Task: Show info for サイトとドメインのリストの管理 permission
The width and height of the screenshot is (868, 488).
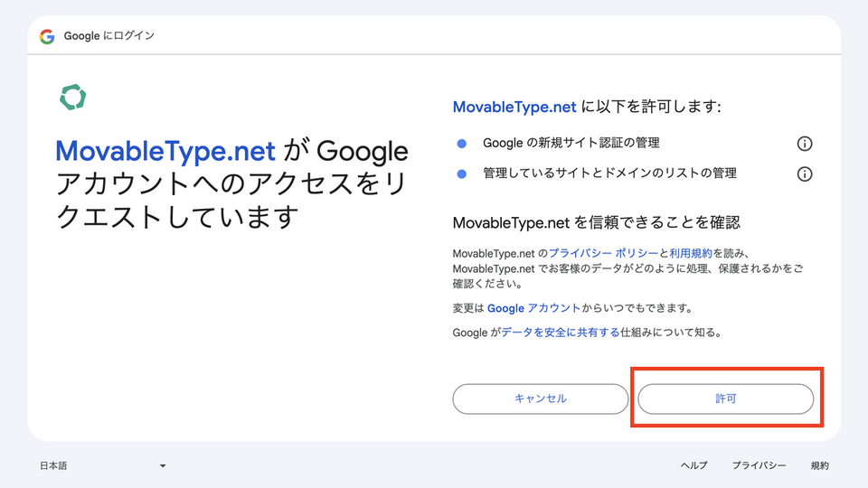Action: point(804,174)
